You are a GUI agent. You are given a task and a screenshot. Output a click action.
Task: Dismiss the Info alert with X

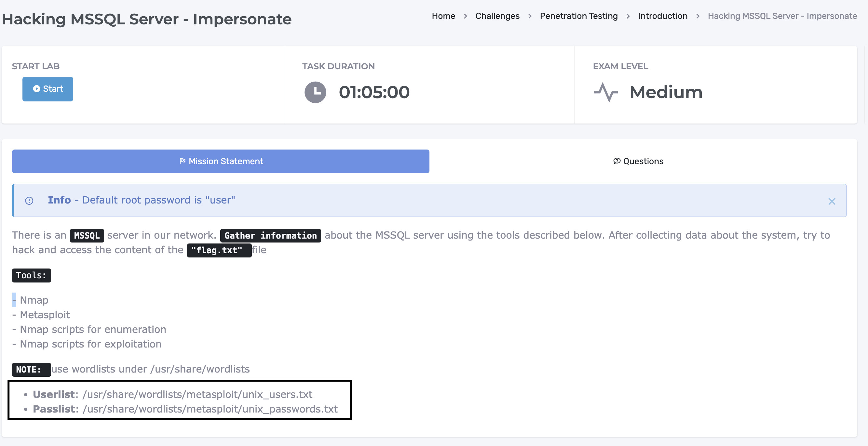(x=832, y=201)
